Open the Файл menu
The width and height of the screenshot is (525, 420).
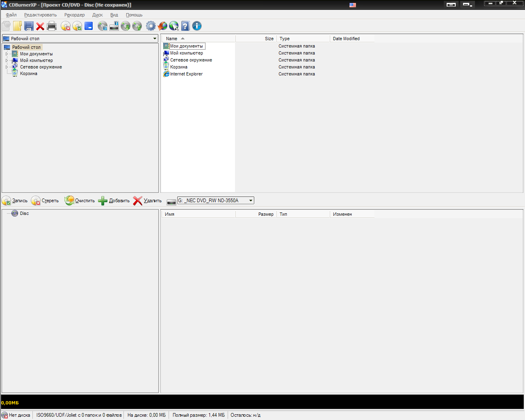click(x=11, y=15)
